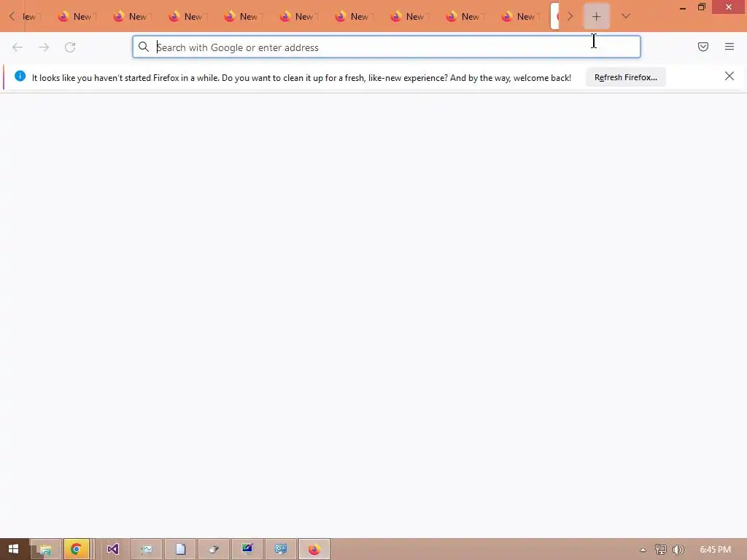
Task: Open the Save to Pocket button
Action: (703, 47)
